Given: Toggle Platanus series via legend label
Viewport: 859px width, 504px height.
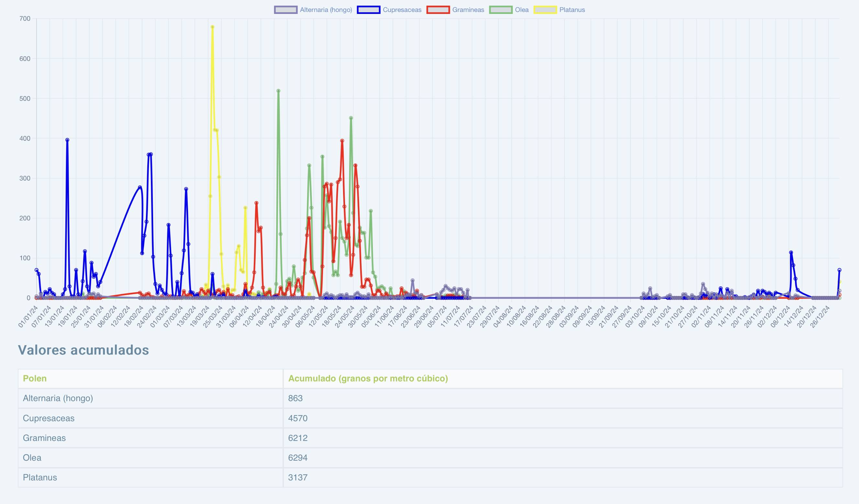Looking at the screenshot, I should 572,10.
